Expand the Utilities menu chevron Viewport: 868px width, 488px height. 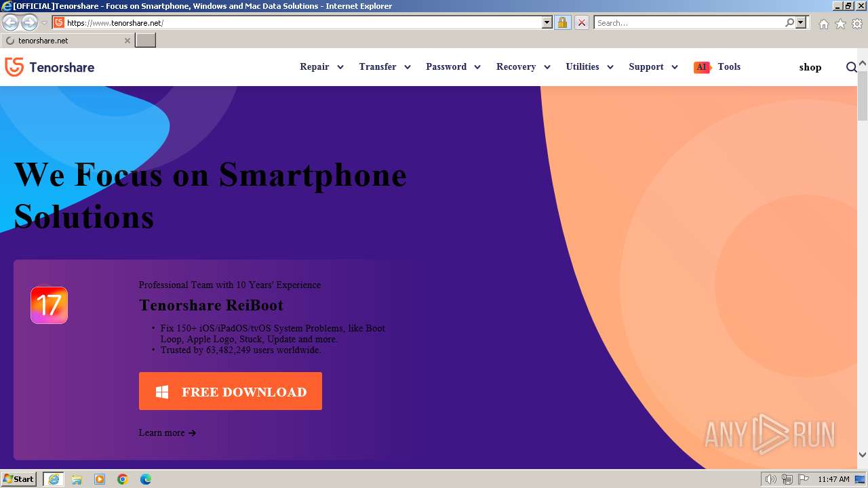pos(610,67)
